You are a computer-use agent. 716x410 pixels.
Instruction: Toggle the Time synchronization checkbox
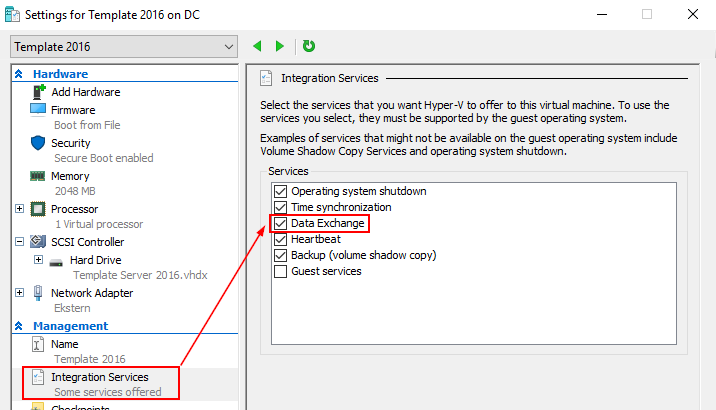pos(280,207)
